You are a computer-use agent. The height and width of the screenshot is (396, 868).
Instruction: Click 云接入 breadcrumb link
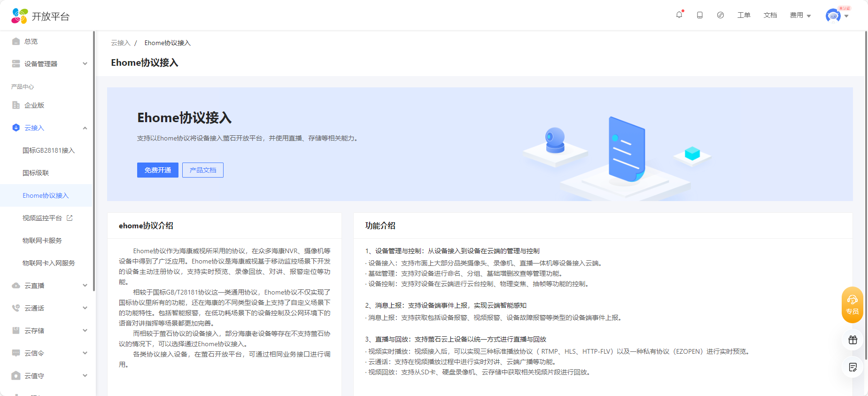[x=121, y=43]
